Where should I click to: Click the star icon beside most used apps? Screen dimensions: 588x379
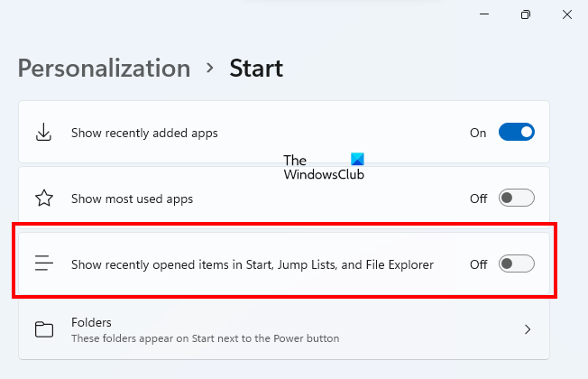pyautogui.click(x=43, y=199)
